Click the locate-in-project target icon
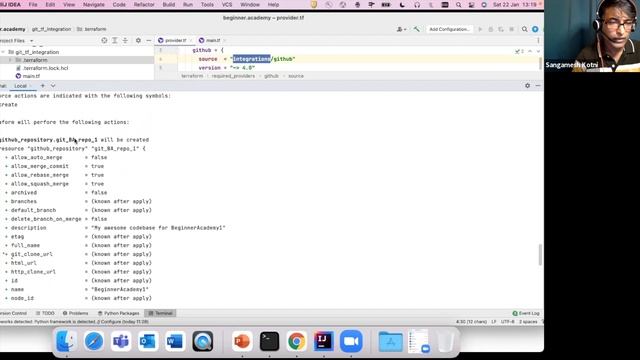 104,40
